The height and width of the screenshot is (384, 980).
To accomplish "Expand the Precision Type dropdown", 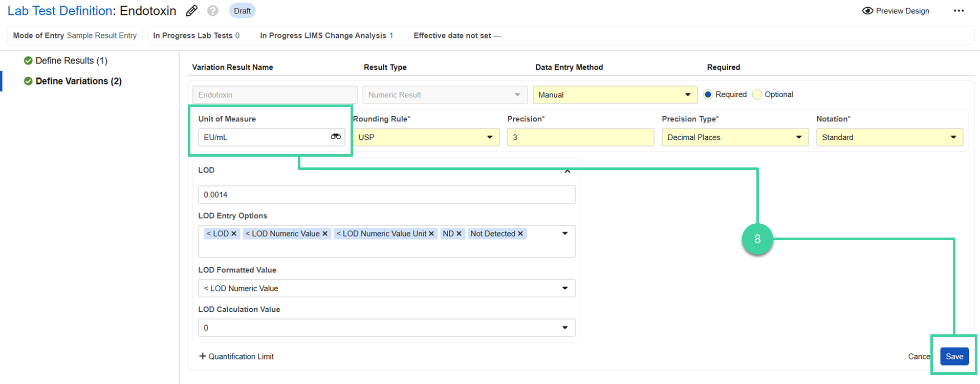I will tap(734, 137).
